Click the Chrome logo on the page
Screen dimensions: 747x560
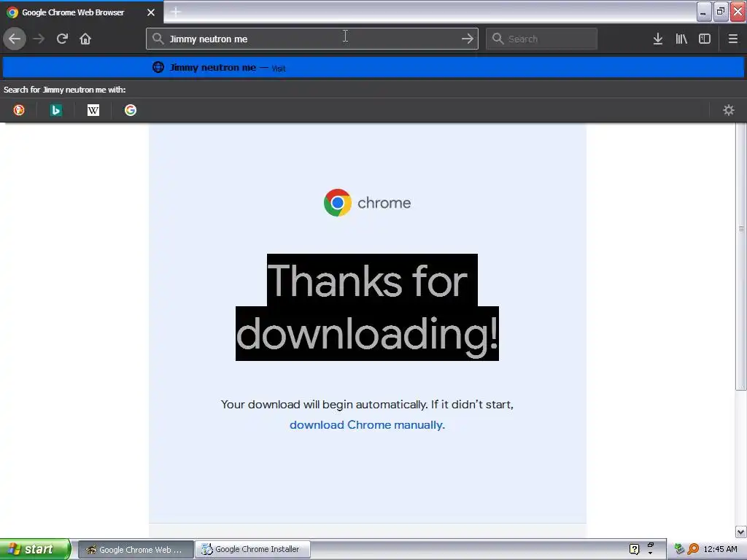pos(337,203)
